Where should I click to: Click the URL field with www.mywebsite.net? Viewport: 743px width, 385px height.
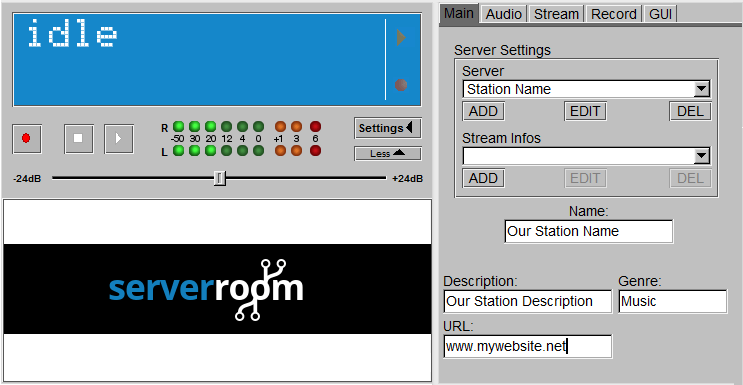[x=528, y=347]
